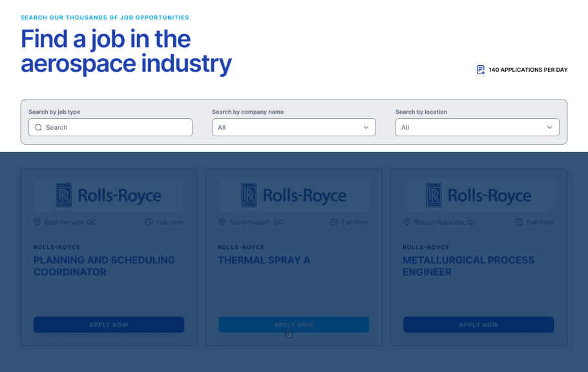Click the clock icon in Thermal Spray card

point(334,222)
